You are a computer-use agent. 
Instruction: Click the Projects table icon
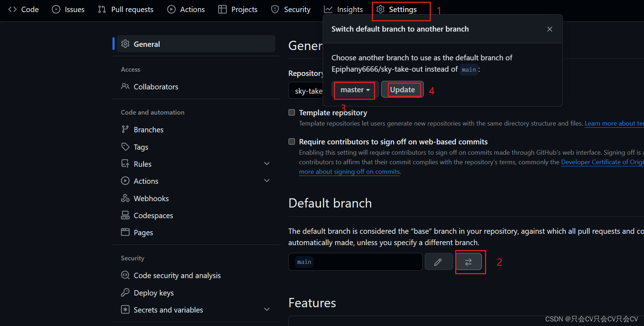tap(222, 10)
